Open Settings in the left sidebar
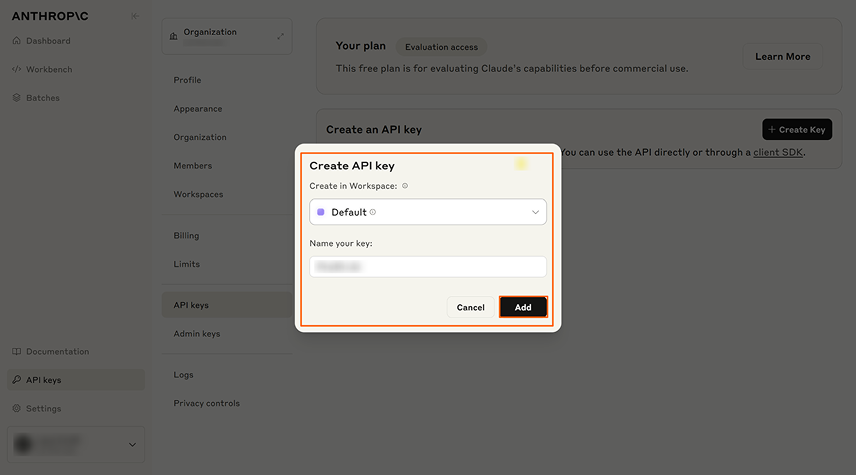This screenshot has width=856, height=475. tap(44, 408)
